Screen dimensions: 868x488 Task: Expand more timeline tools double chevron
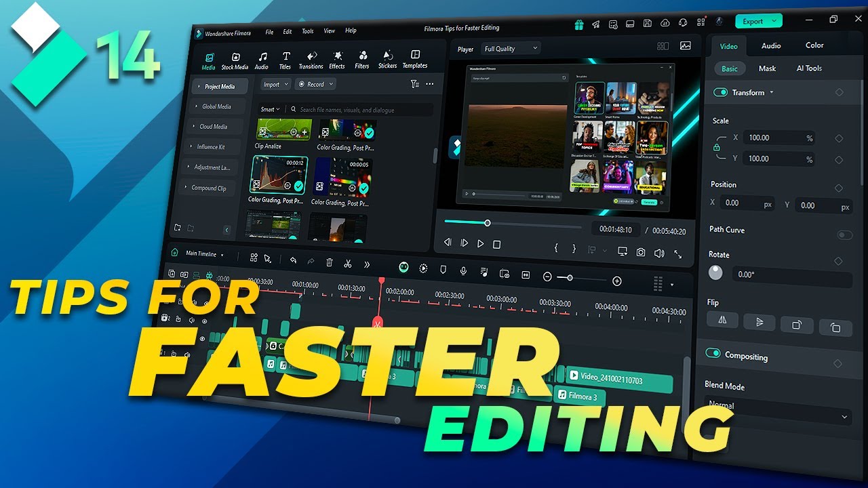[367, 264]
